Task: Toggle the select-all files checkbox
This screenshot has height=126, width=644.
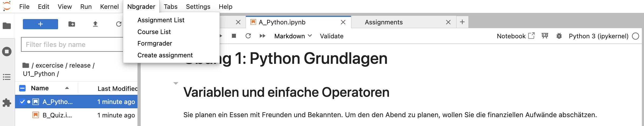Action: pyautogui.click(x=22, y=88)
